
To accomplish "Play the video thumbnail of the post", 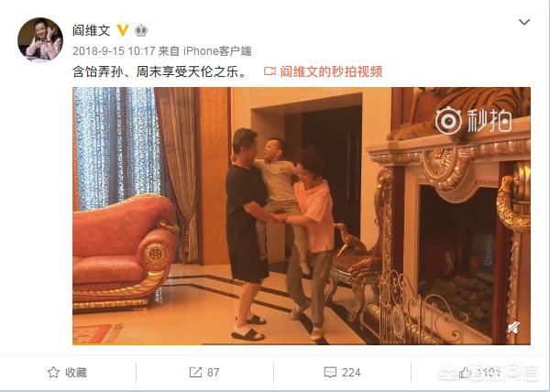I will tap(302, 216).
